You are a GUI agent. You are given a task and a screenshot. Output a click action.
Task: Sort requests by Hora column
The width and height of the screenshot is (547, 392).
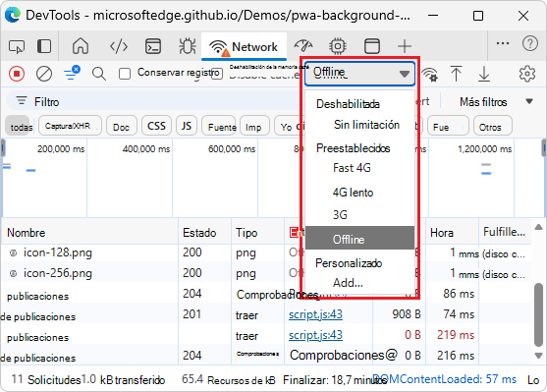[x=452, y=233]
